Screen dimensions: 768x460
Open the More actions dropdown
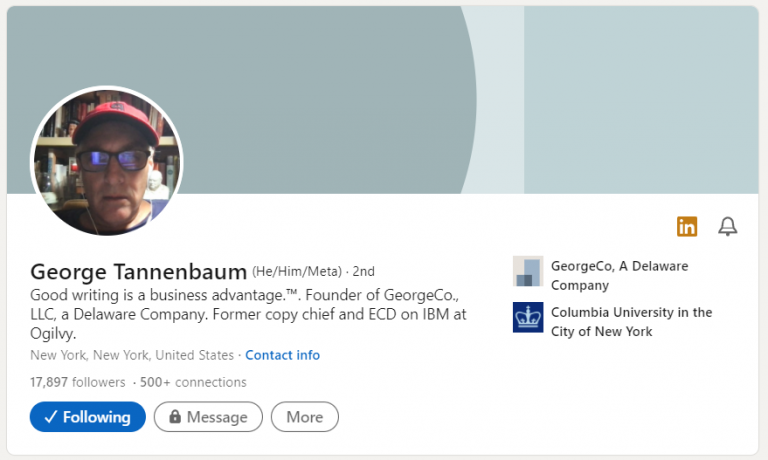[305, 417]
